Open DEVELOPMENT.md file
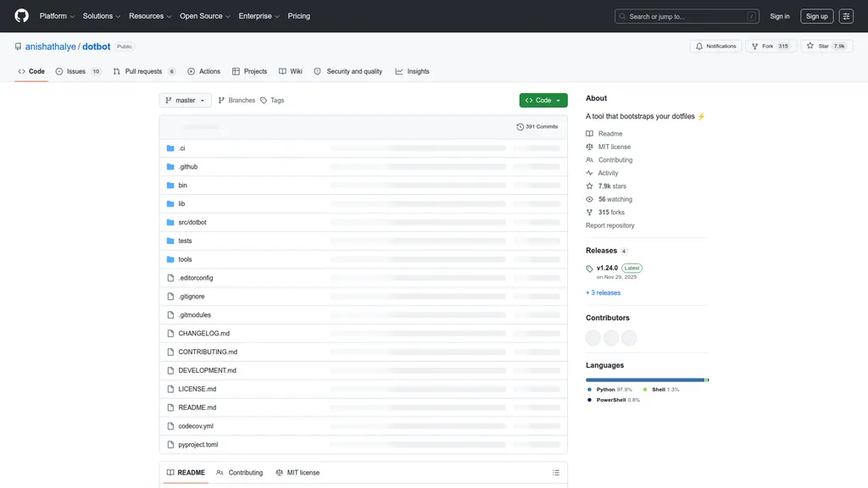Image resolution: width=868 pixels, height=488 pixels. click(x=207, y=371)
